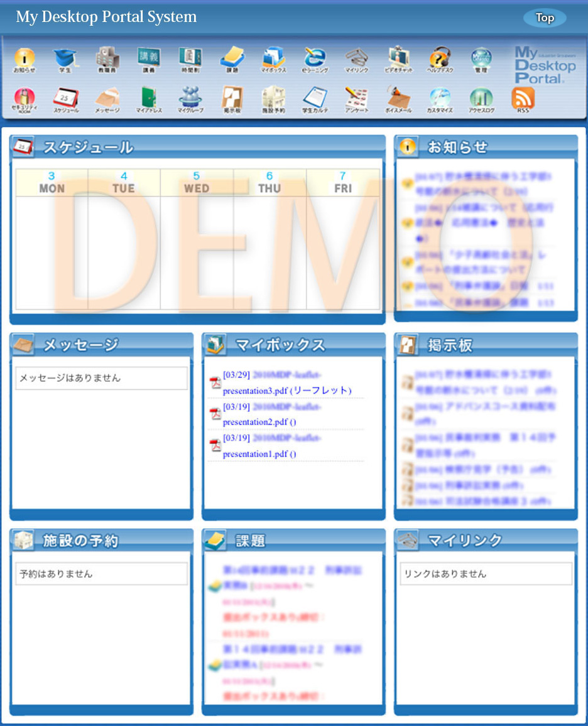Click the お知らせ info icon in toolbar

[x=24, y=58]
